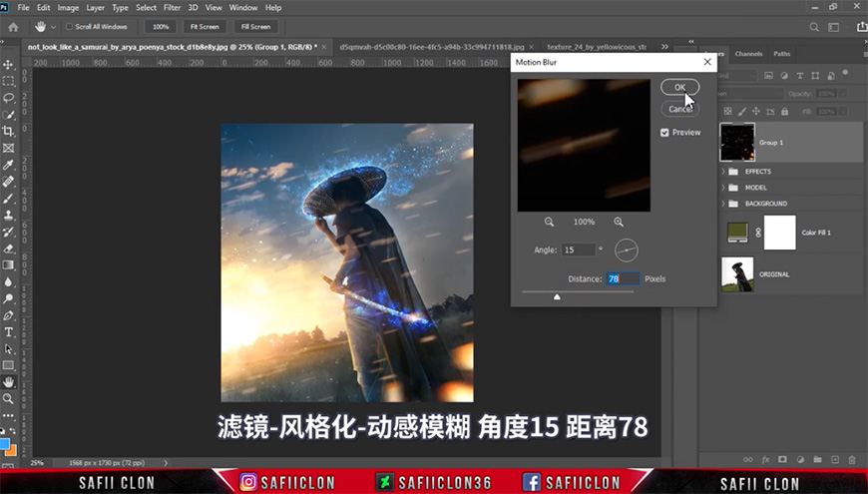The width and height of the screenshot is (868, 494).
Task: Select the Eyedropper tool
Action: coord(8,165)
